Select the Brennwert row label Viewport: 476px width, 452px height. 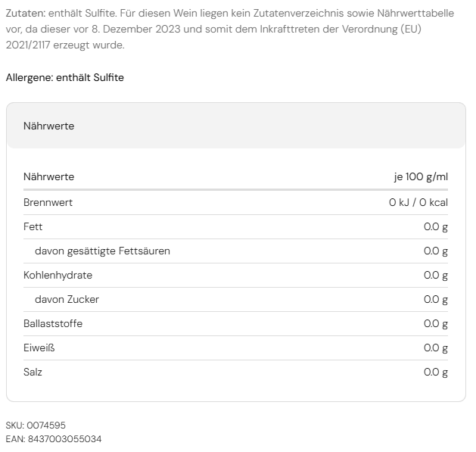click(48, 203)
